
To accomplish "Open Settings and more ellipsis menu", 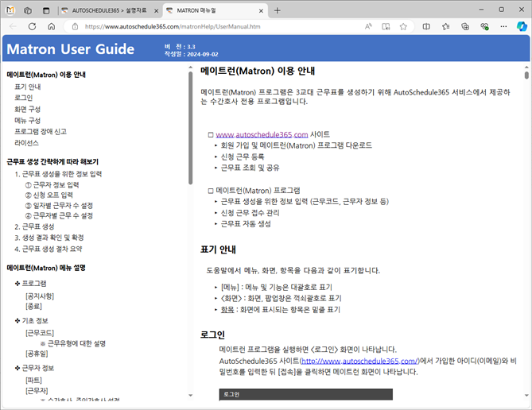I will [503, 26].
